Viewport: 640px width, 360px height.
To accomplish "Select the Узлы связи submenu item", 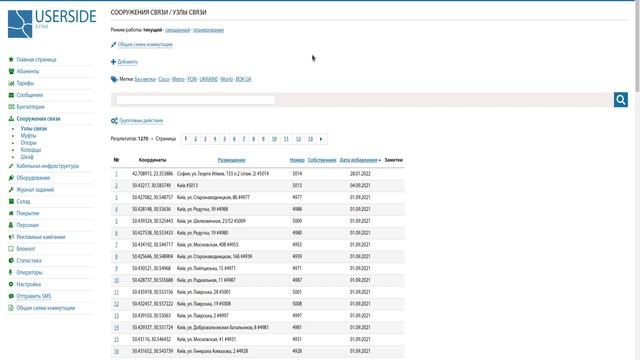I will coord(34,129).
